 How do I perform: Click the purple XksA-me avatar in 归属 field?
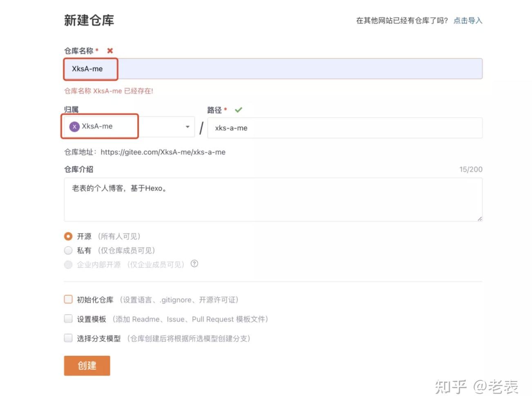click(x=74, y=126)
